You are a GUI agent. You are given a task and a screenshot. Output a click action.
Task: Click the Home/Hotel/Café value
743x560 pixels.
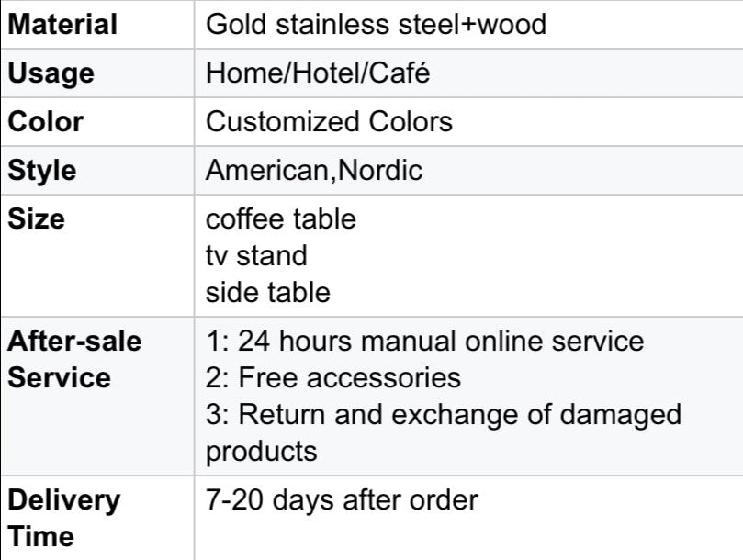tap(318, 73)
